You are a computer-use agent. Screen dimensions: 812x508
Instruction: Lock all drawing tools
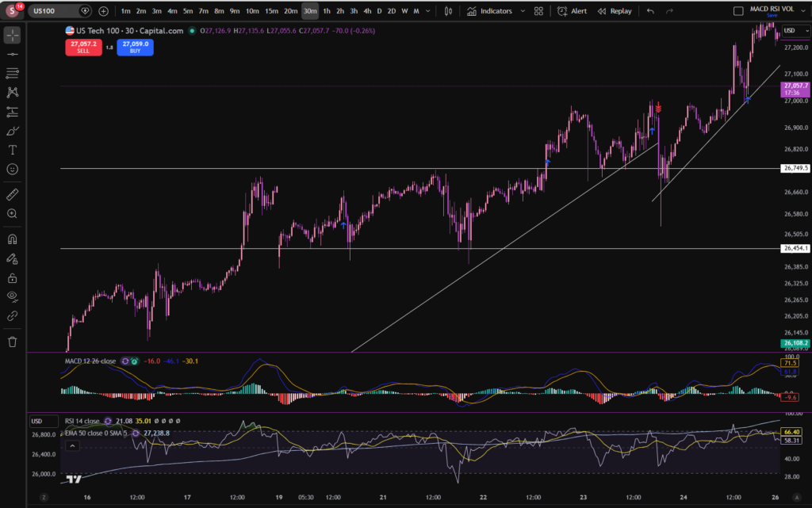(x=13, y=278)
